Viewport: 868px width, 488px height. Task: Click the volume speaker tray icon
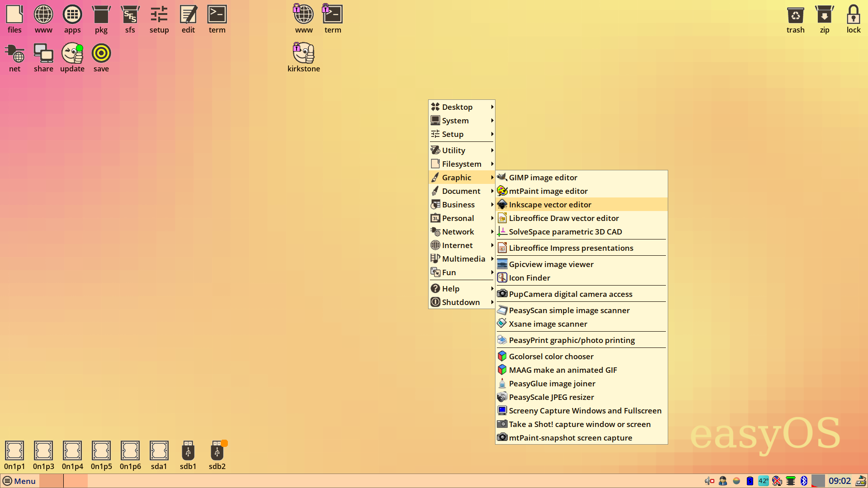pyautogui.click(x=709, y=481)
